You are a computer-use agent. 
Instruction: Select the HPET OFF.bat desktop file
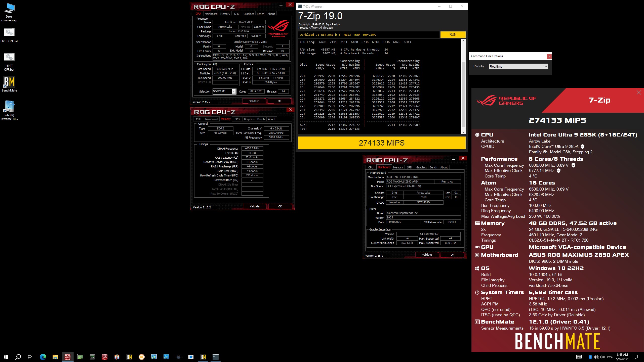(9, 62)
